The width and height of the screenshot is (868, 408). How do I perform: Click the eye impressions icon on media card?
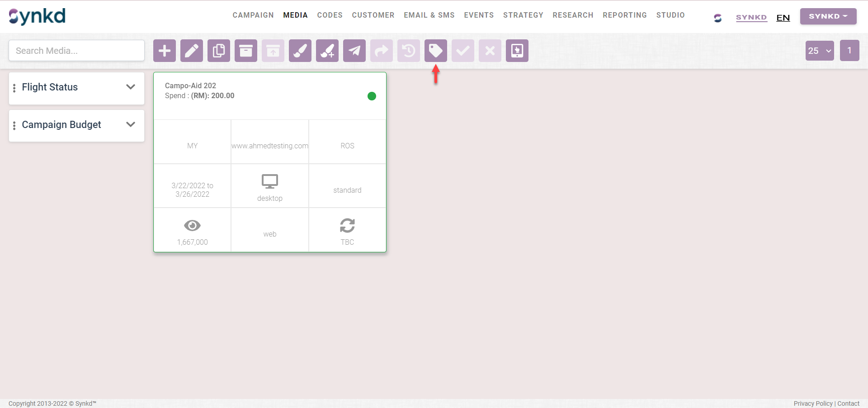(x=192, y=225)
